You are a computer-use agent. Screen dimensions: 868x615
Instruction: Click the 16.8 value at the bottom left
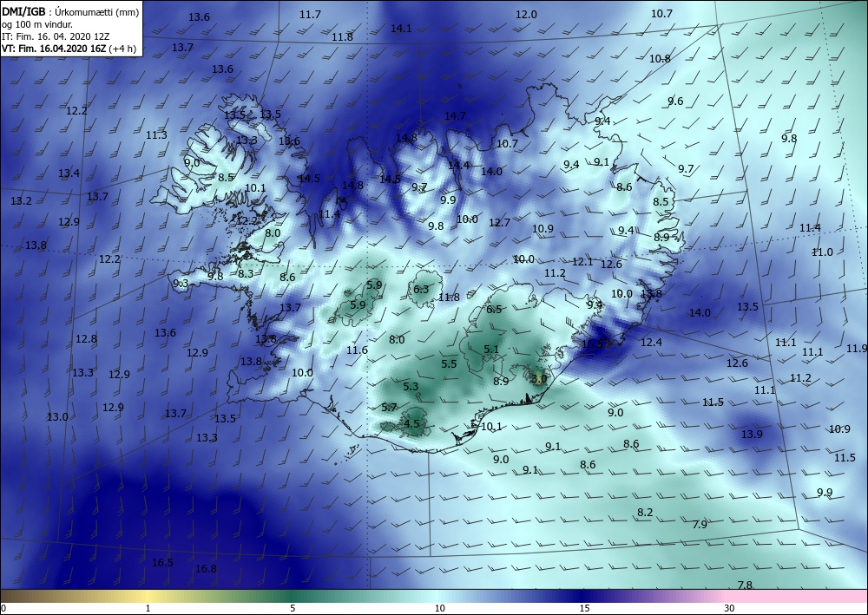click(206, 568)
